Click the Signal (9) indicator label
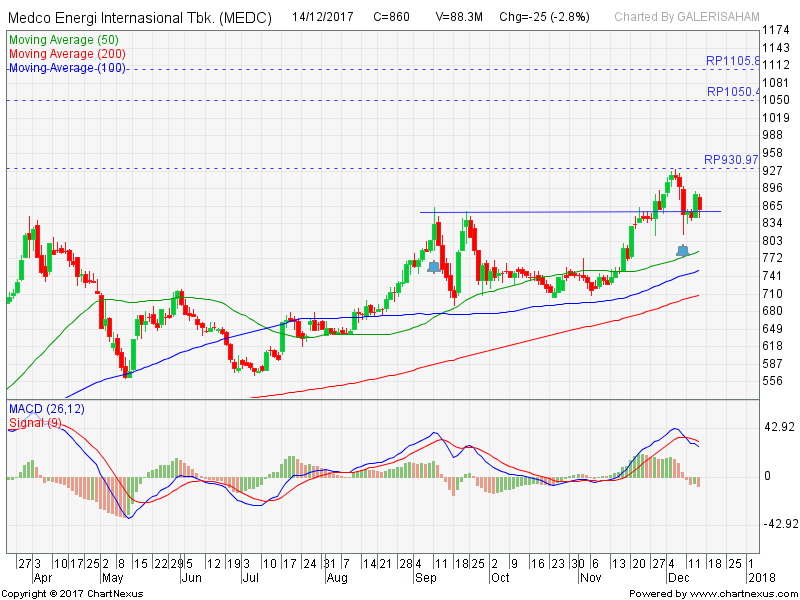 (36, 423)
